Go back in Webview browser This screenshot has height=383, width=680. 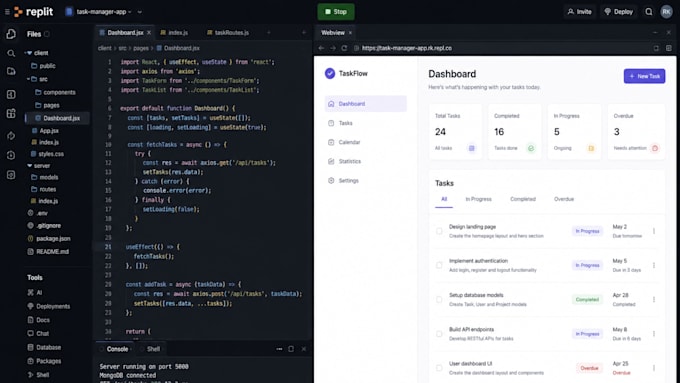pos(321,48)
